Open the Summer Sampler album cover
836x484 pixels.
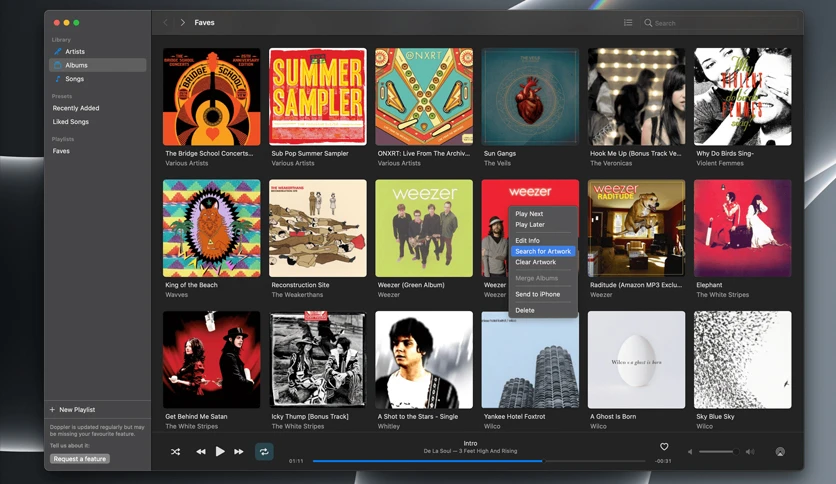[318, 96]
